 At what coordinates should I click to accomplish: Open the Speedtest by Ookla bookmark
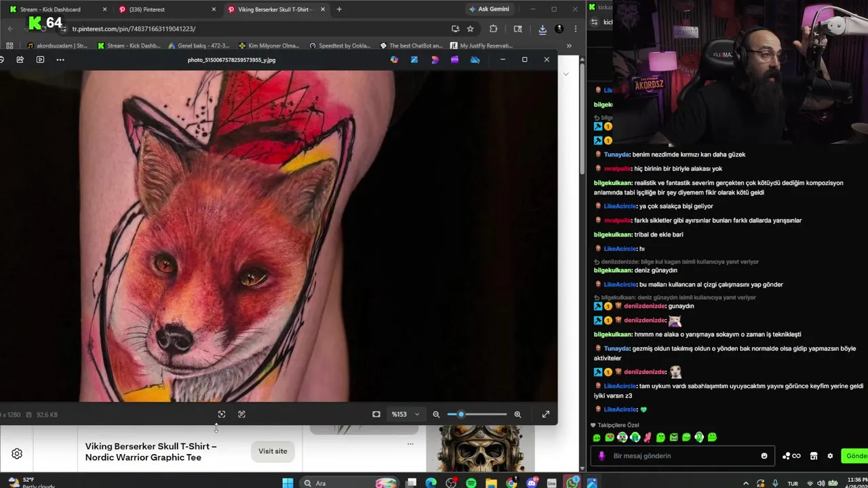(x=340, y=45)
